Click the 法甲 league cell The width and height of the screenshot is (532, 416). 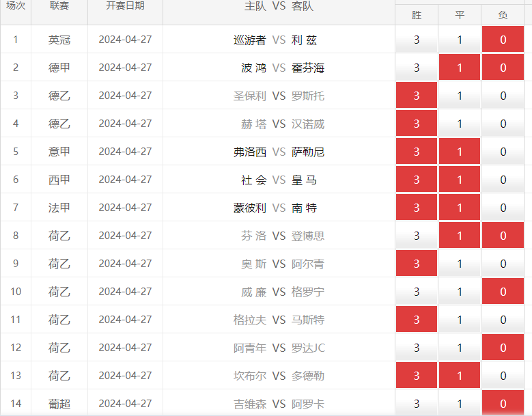(x=59, y=208)
